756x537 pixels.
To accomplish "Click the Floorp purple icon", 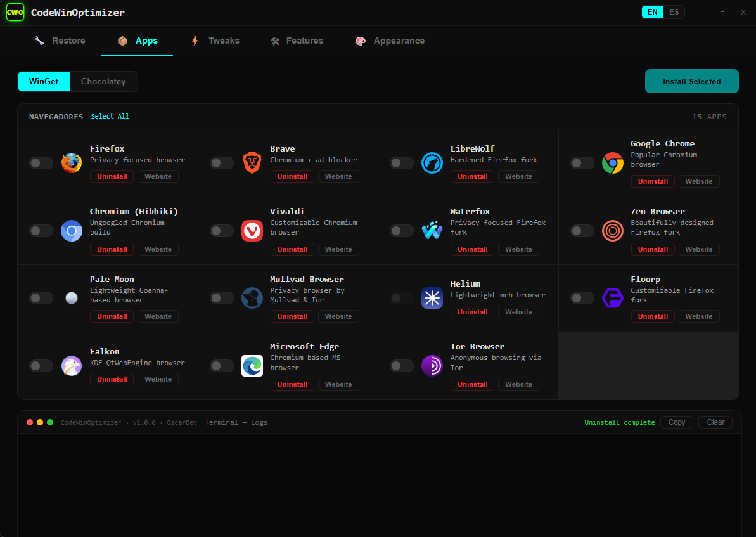I will click(x=612, y=298).
